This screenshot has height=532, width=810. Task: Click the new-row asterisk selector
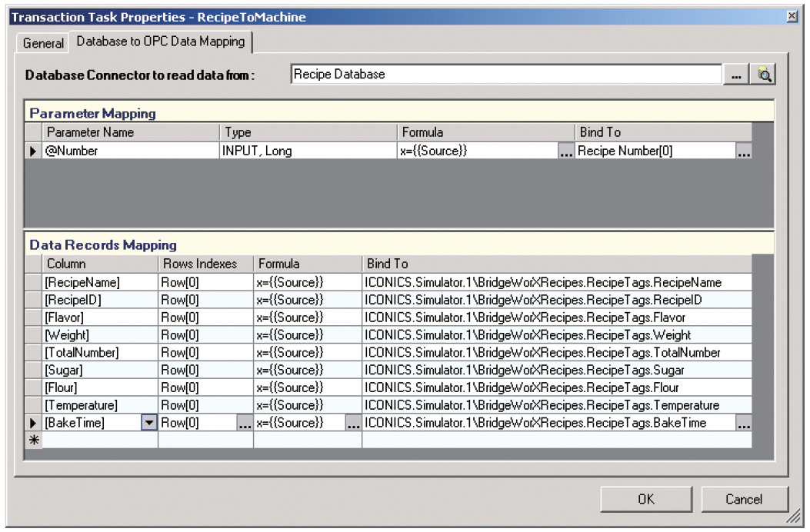tap(34, 440)
